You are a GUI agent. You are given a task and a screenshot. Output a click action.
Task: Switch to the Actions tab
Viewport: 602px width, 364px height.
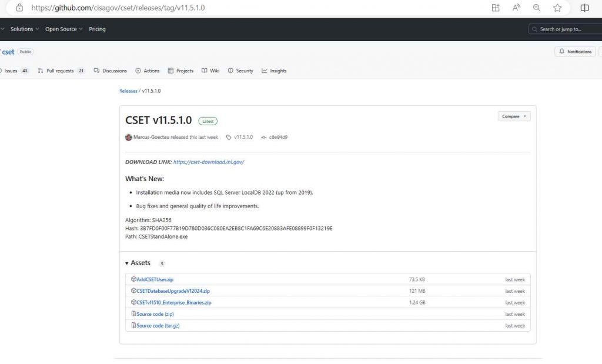pyautogui.click(x=148, y=71)
